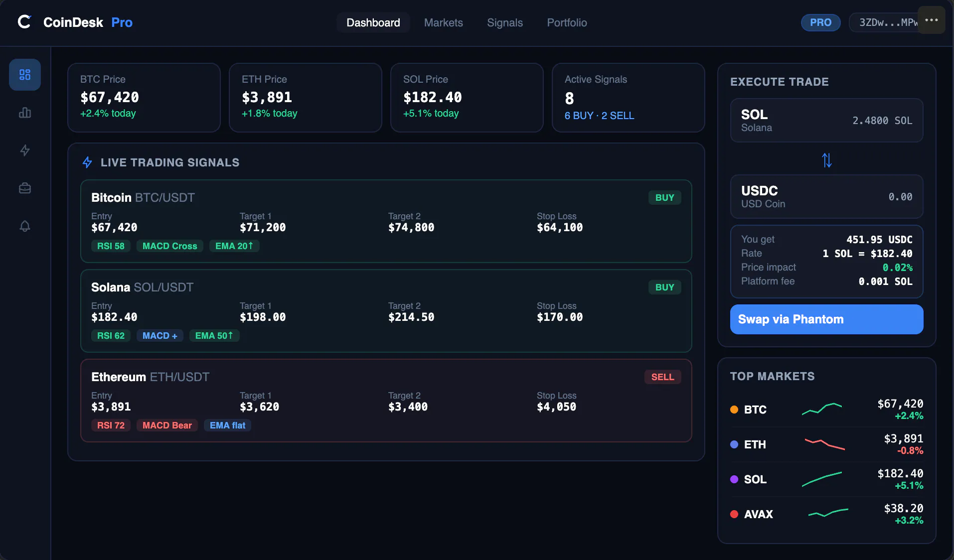Open the BTC Price stat card
Screen dimensions: 954x560
coord(144,98)
